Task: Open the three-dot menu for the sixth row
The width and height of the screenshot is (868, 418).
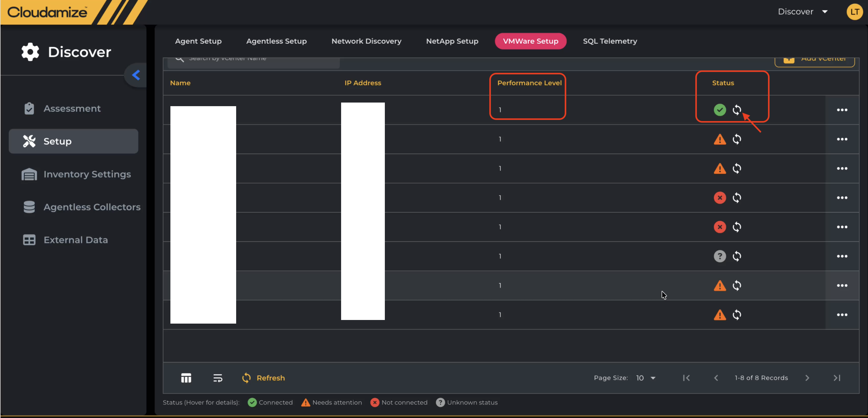Action: click(842, 256)
